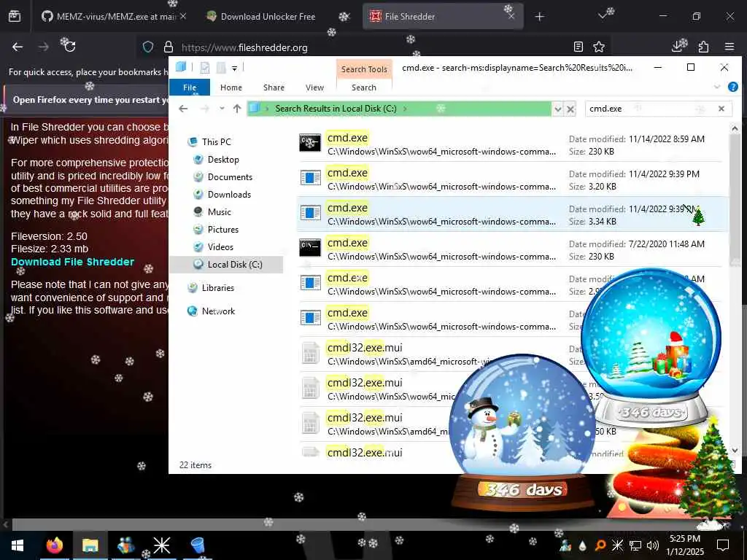Switch to MEMZ-virus GitHub tab
The height and width of the screenshot is (560, 747).
109,16
